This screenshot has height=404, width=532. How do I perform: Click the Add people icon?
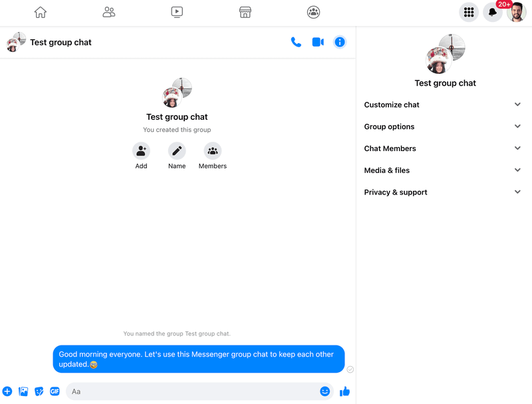[x=141, y=150]
